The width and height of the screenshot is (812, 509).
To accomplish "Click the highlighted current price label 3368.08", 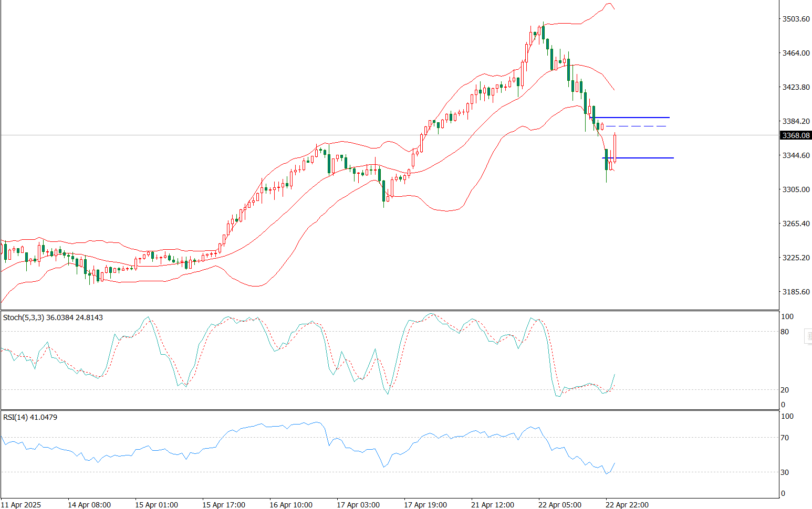I will coord(796,135).
